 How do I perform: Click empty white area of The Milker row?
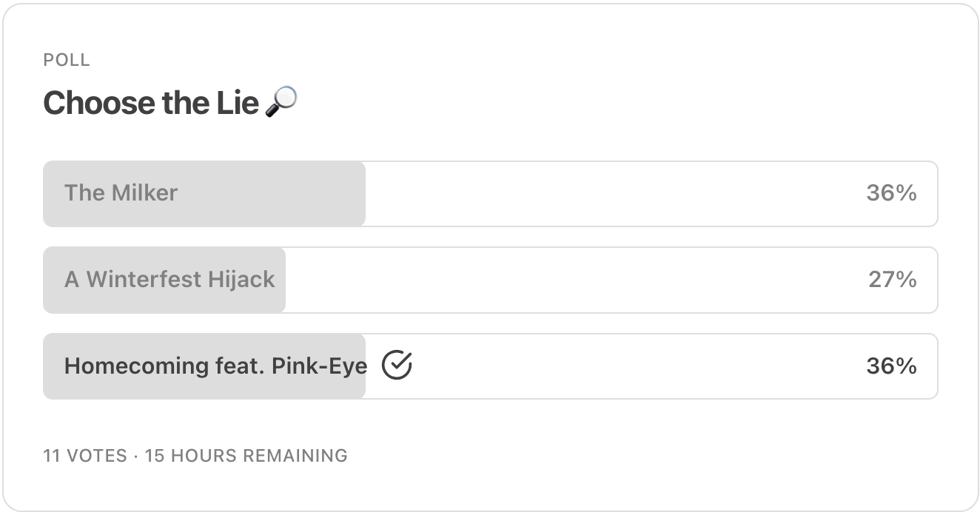(614, 194)
